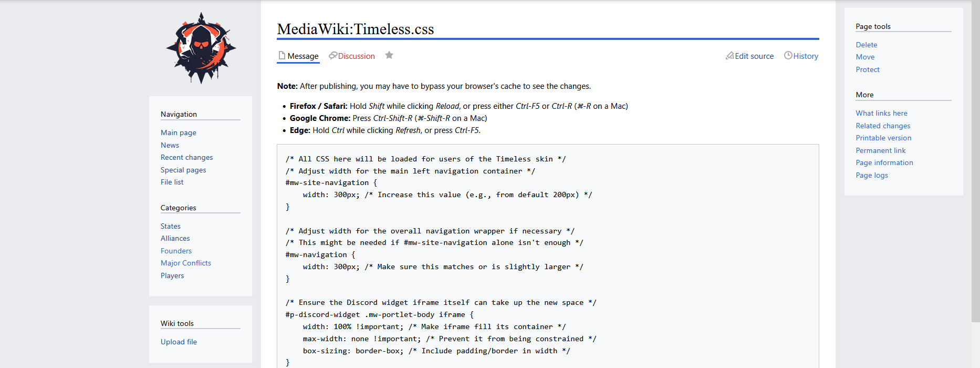Open the File list link
Viewport: 980px width, 368px height.
[172, 182]
